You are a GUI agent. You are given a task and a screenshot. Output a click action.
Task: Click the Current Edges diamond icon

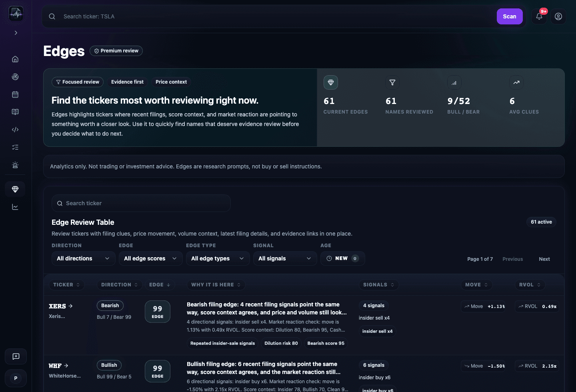[x=331, y=82]
